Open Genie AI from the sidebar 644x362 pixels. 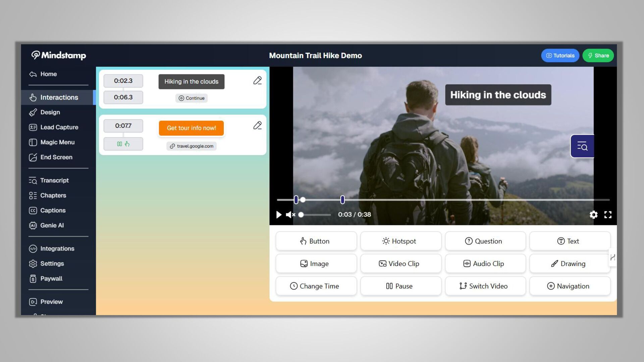[52, 226]
